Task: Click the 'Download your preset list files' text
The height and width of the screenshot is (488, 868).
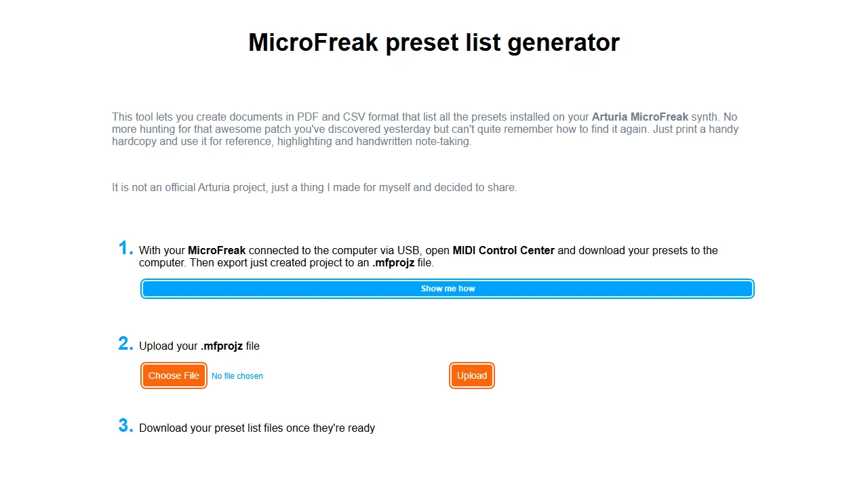Action: tap(257, 428)
